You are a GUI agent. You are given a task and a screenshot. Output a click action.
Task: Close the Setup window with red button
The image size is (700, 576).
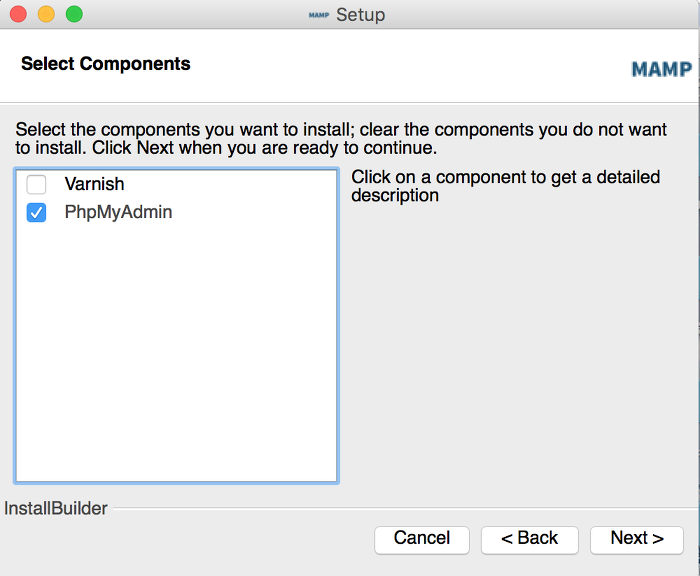coord(18,14)
